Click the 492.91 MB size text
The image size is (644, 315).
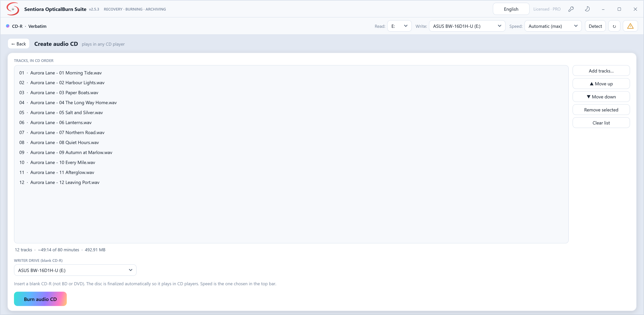[95, 250]
